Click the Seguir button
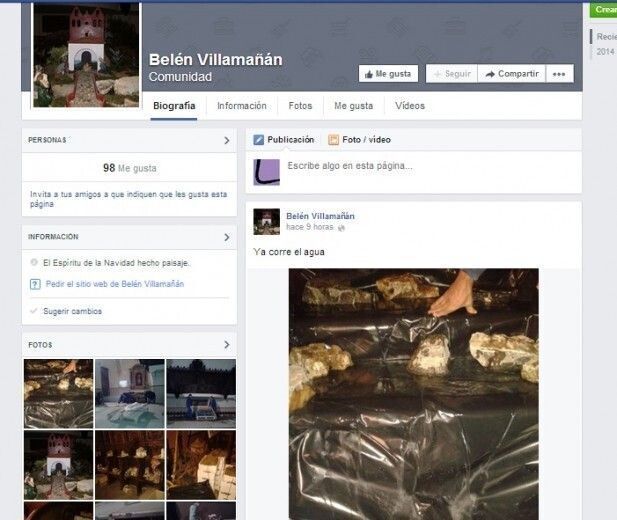The image size is (617, 520). pos(451,74)
